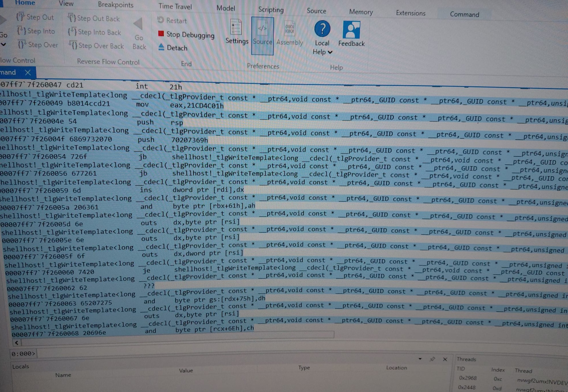Click the Name column header in Locals
This screenshot has width=568, height=392.
click(63, 375)
